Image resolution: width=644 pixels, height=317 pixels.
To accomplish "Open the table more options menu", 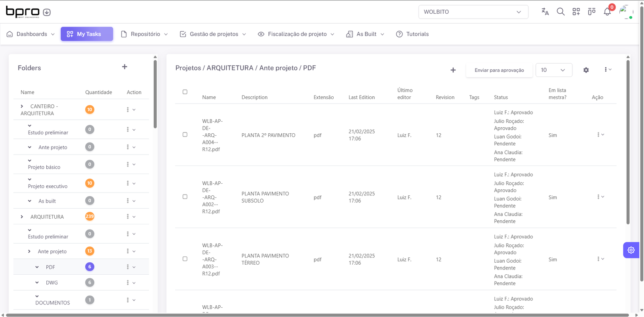I will click(x=608, y=70).
